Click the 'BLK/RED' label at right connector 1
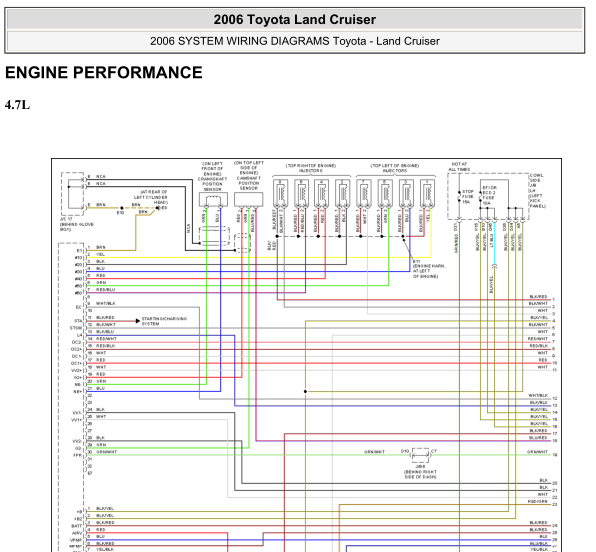This screenshot has height=552, width=596. click(539, 297)
